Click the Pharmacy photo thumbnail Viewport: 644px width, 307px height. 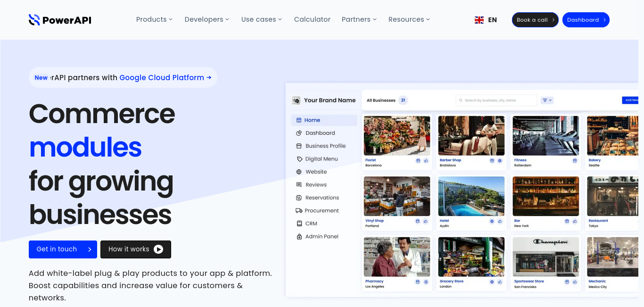[x=397, y=257]
